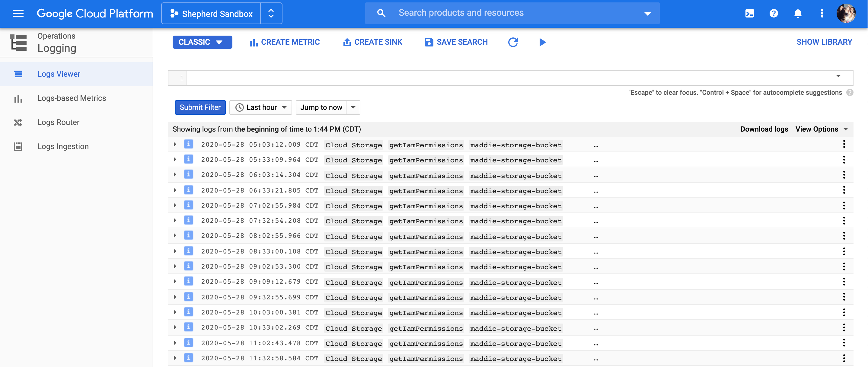The width and height of the screenshot is (868, 367).
Task: Expand the 05:03:12 log entry
Action: tap(175, 144)
